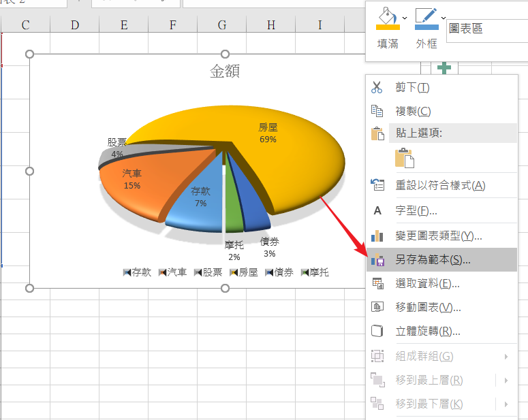Viewport: 528px width, 420px height.
Task: Choose 立體旋轉(R)... menu entry
Action: 441,332
